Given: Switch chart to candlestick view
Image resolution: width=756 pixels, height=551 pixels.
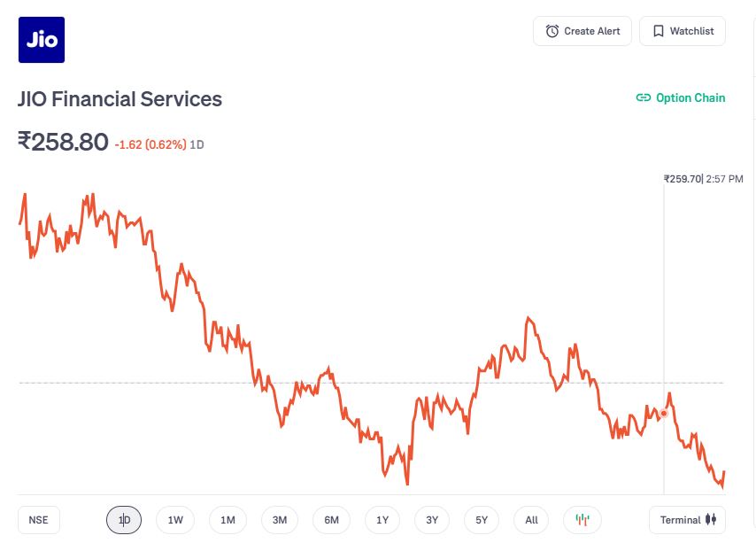Looking at the screenshot, I should tap(582, 520).
